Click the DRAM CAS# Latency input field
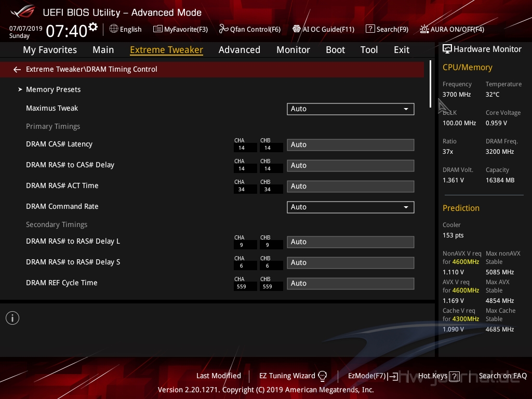The width and height of the screenshot is (532, 399). click(351, 145)
